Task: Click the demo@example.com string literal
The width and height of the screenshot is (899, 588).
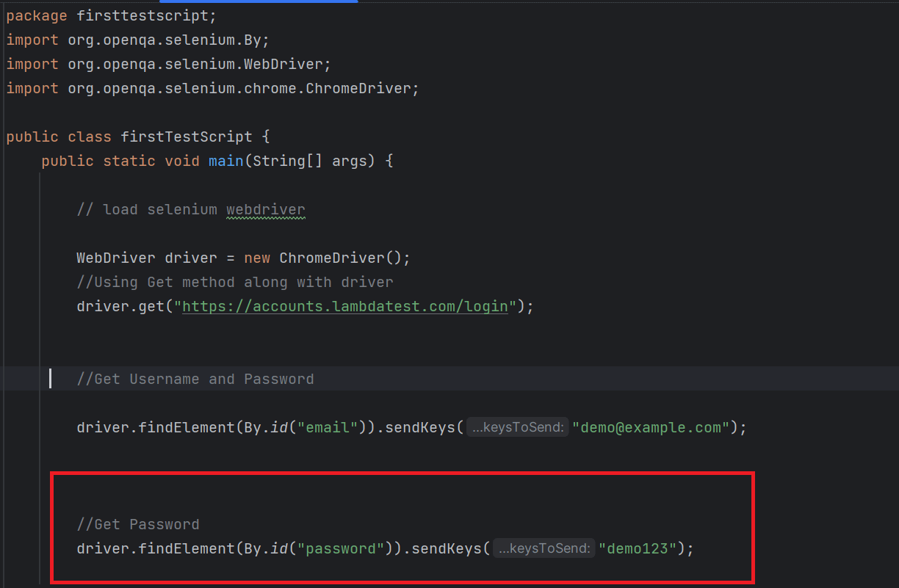Action: pyautogui.click(x=651, y=427)
